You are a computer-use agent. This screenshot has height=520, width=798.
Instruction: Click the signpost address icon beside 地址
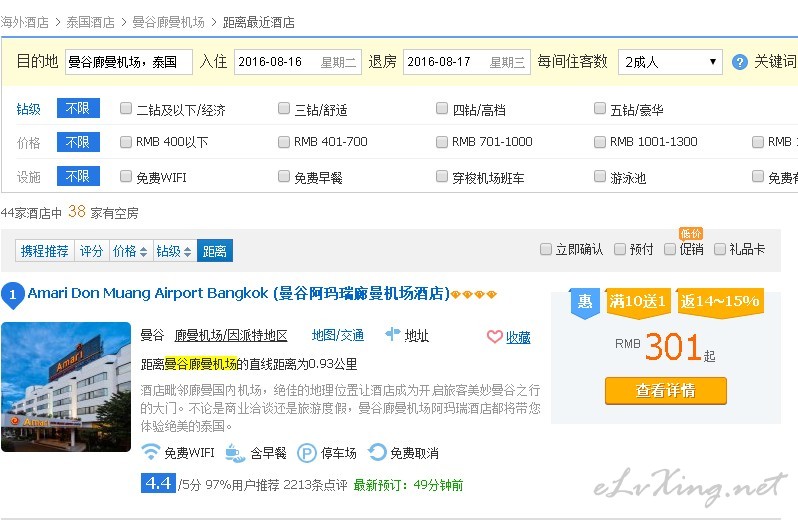click(x=392, y=334)
